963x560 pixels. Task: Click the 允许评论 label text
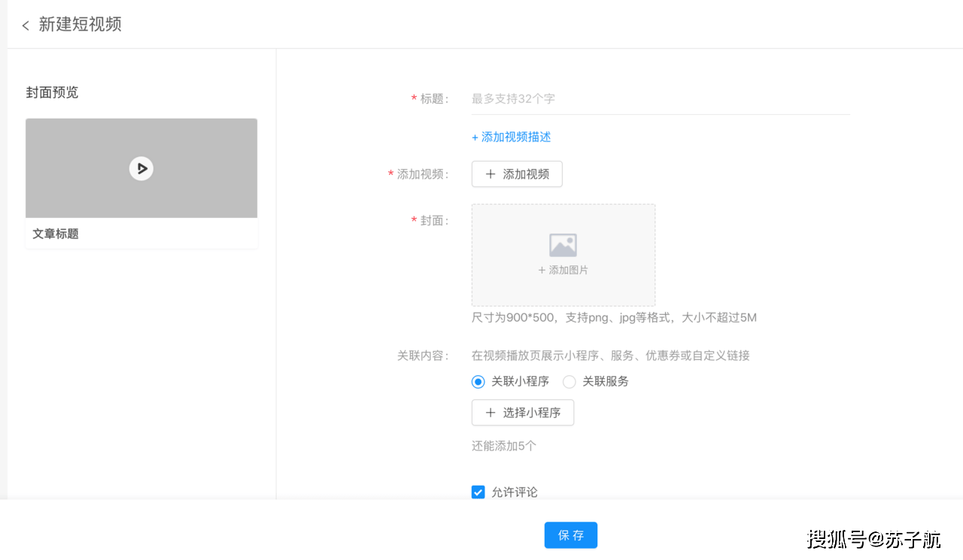click(515, 492)
